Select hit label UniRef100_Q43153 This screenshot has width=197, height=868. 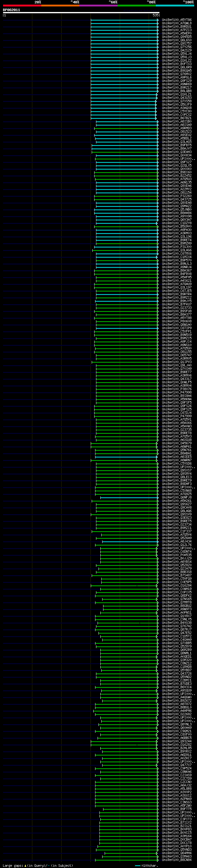tap(177, 98)
